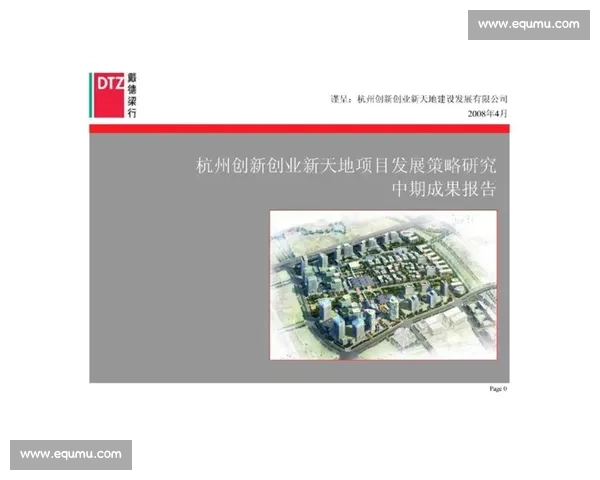600x480 pixels.
Task: Click the "Page 0" footer label
Action: pyautogui.click(x=498, y=389)
